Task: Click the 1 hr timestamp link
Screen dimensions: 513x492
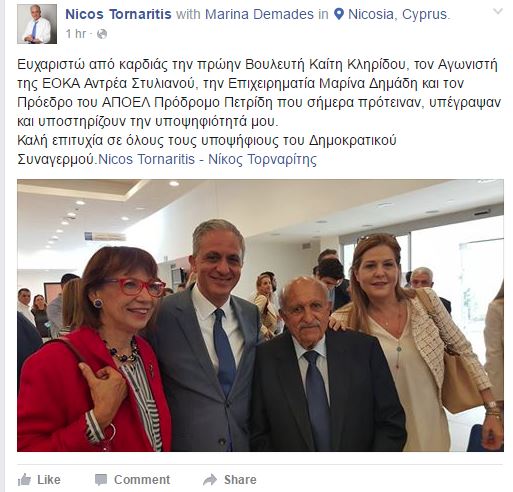Action: click(76, 34)
